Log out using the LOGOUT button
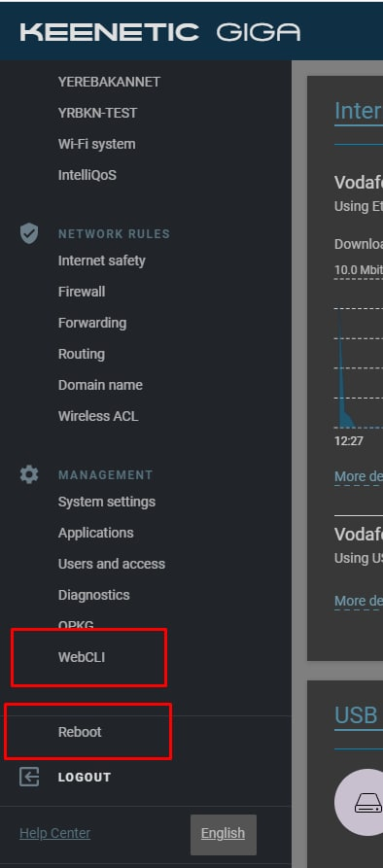383x868 pixels. tap(85, 778)
